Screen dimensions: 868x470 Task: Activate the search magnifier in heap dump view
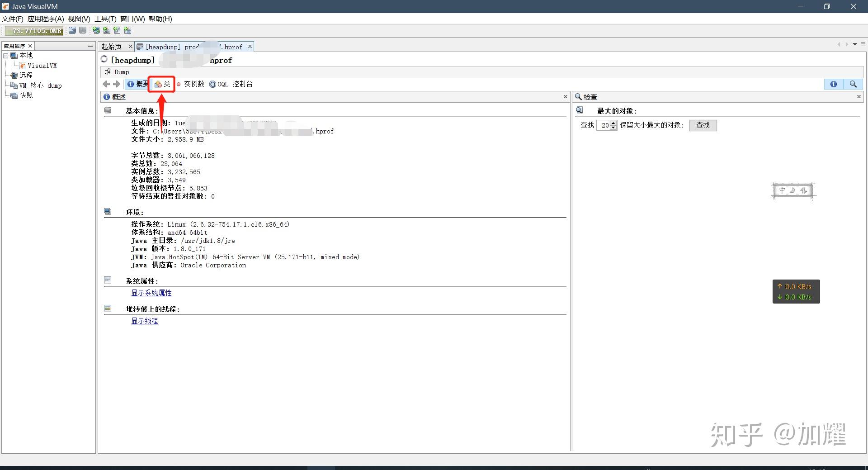pyautogui.click(x=854, y=84)
